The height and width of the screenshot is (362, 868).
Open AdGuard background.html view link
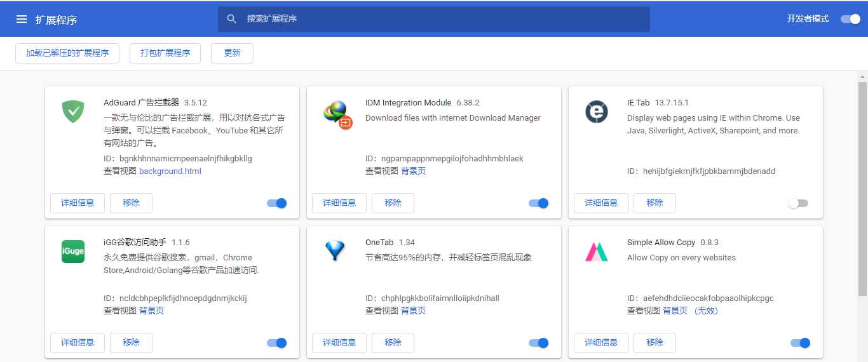coord(170,171)
